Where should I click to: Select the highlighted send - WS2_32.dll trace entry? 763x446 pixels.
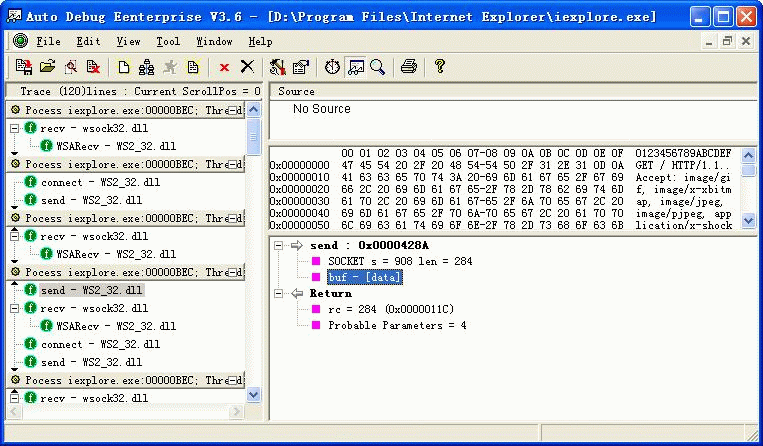click(91, 290)
